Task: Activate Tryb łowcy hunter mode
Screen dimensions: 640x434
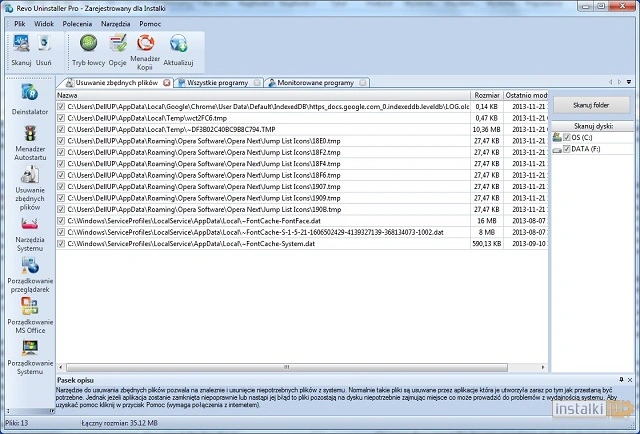Action: tap(89, 45)
